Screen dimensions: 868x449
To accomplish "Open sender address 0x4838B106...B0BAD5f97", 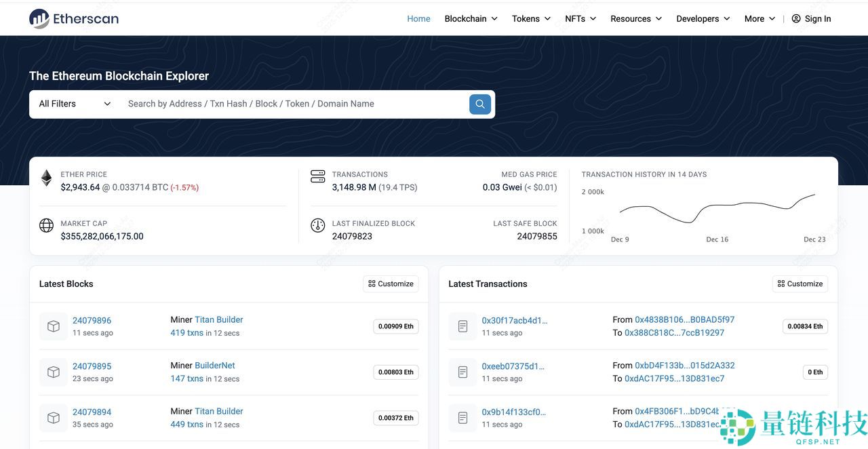I will click(685, 319).
